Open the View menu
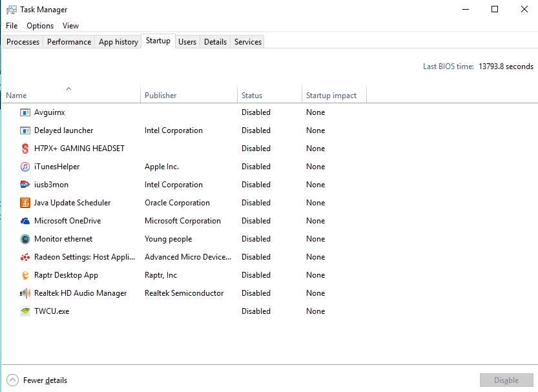Viewport: 538px width, 392px height. 70,26
